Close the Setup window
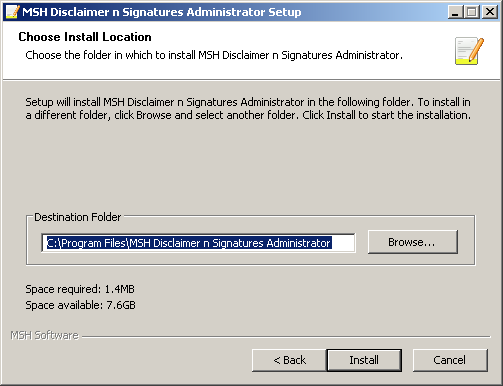This screenshot has height=386, width=503. coord(490,12)
